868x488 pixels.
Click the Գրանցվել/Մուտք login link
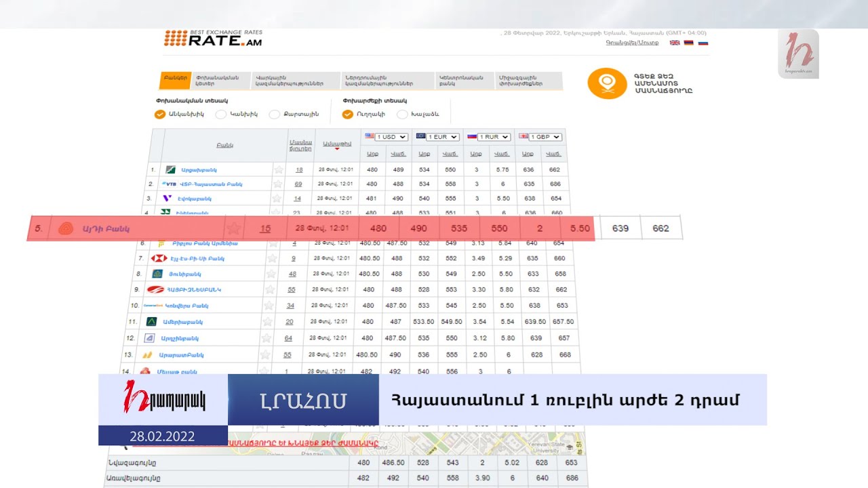click(x=632, y=43)
